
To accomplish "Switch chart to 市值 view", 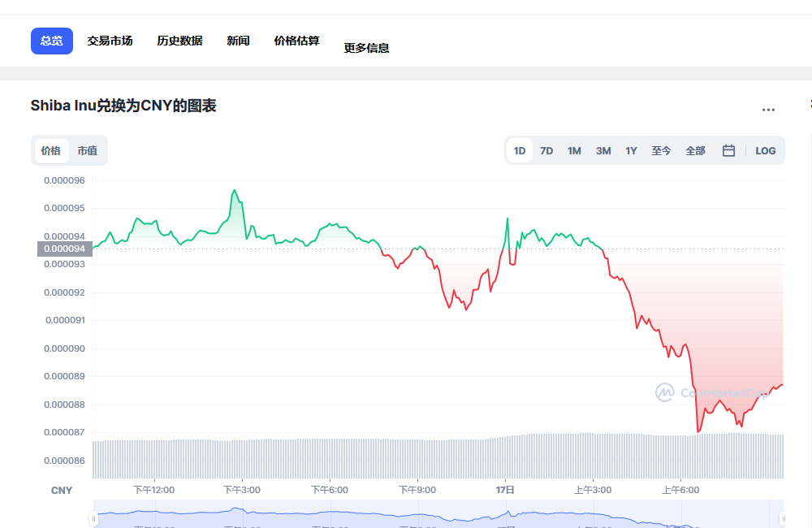I will coord(87,151).
